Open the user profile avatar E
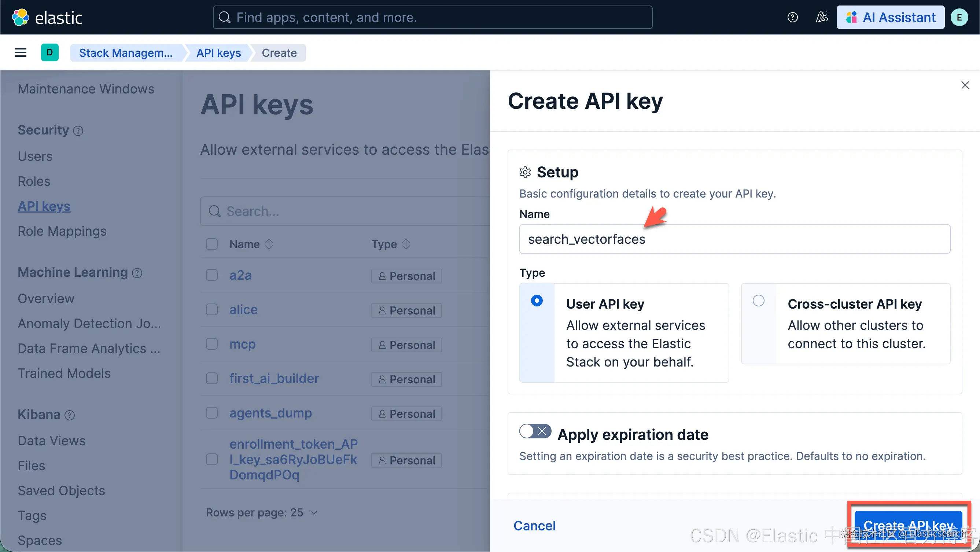This screenshot has width=980, height=552. tap(959, 17)
